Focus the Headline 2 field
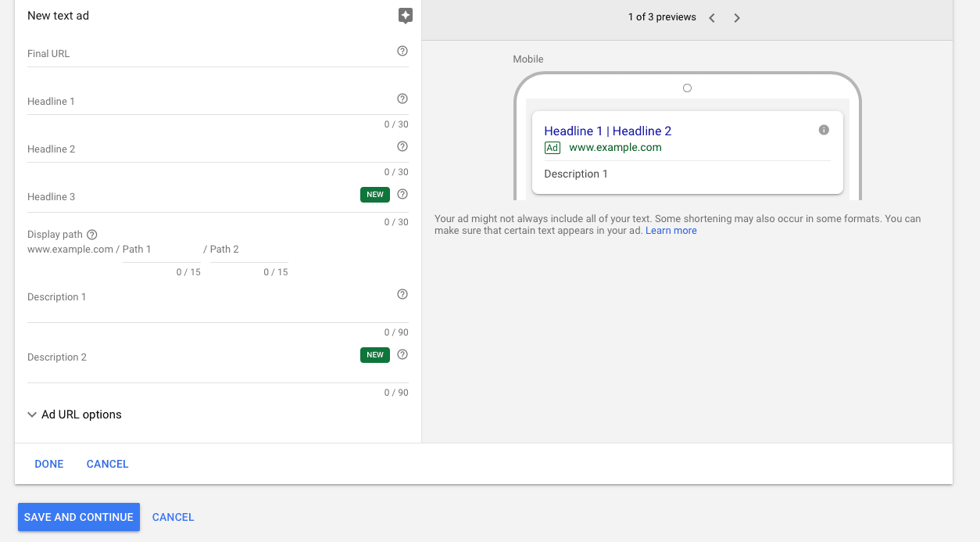The width and height of the screenshot is (980, 542). [217, 149]
